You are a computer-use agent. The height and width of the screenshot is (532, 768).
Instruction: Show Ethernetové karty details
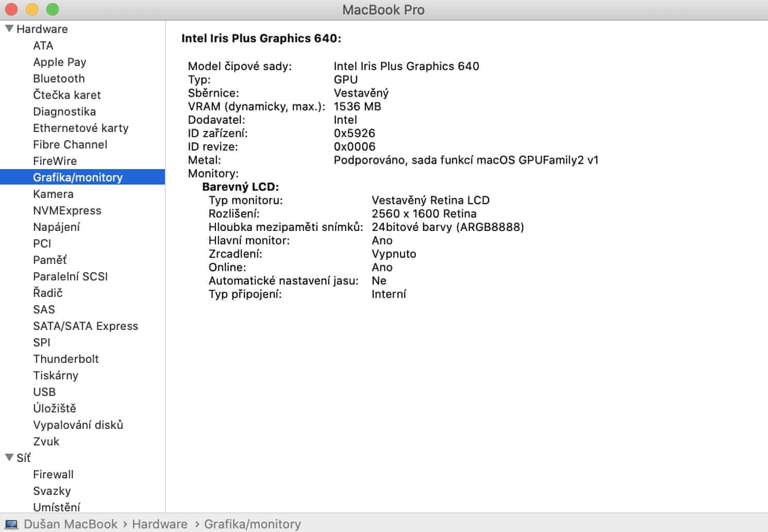pos(81,128)
